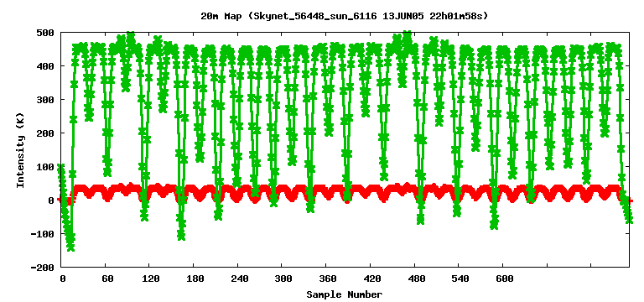Viewport: 644px width, 302px height.
Task: Click the 200 tick label on y-axis
Action: 45,133
